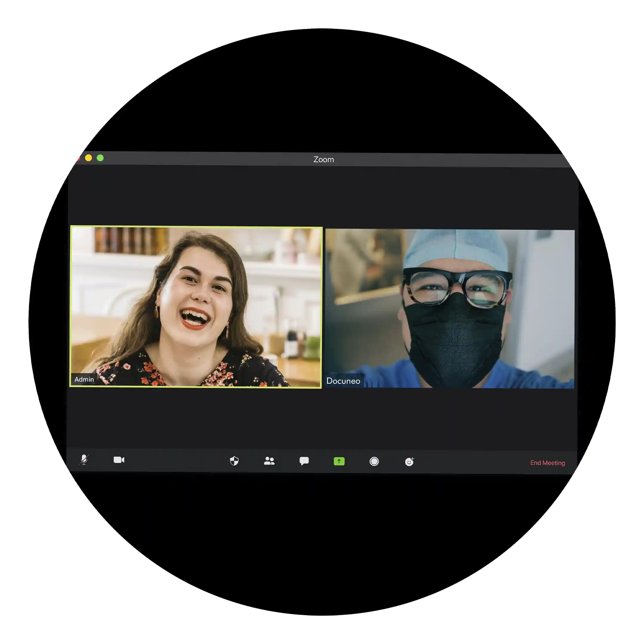Unmute the crossed-out microphone icon
644x644 pixels.
(84, 460)
